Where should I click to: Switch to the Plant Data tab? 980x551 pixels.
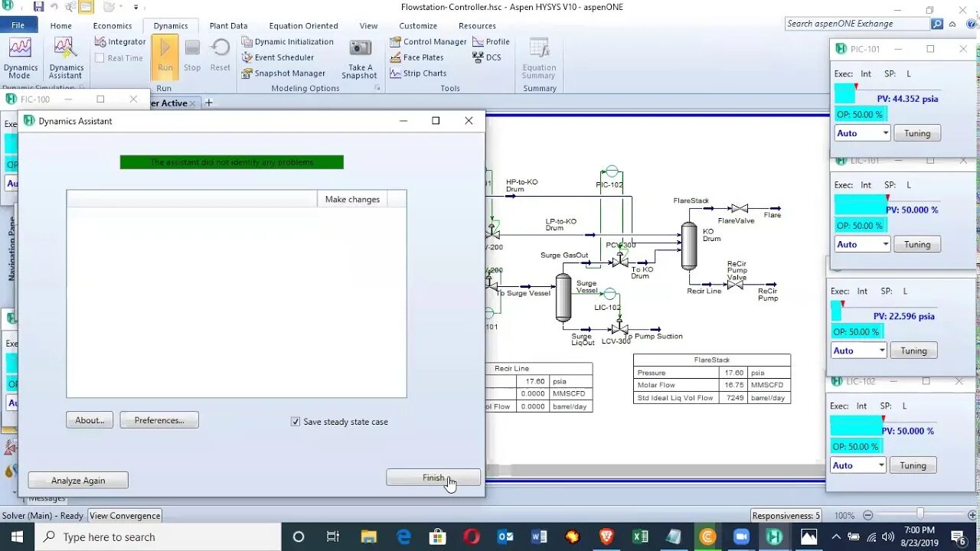(228, 25)
